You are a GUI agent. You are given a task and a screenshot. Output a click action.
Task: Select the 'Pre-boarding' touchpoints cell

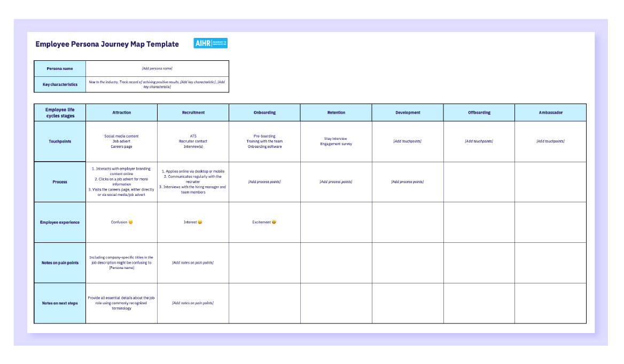click(264, 141)
